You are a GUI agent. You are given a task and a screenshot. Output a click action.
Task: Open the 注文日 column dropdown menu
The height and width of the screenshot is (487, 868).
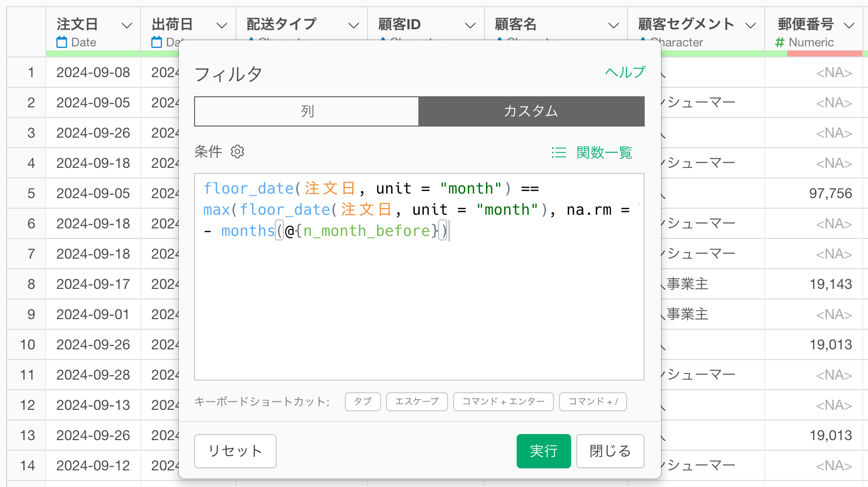click(127, 25)
